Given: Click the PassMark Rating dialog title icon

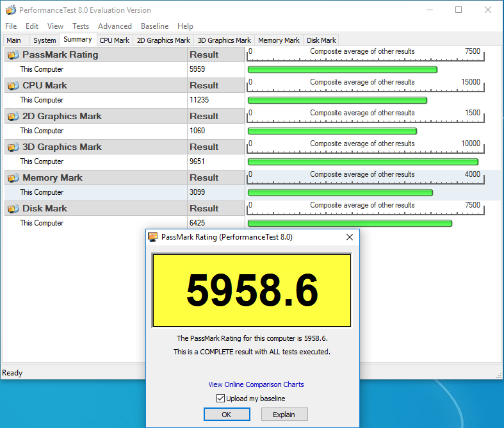Looking at the screenshot, I should (152, 237).
